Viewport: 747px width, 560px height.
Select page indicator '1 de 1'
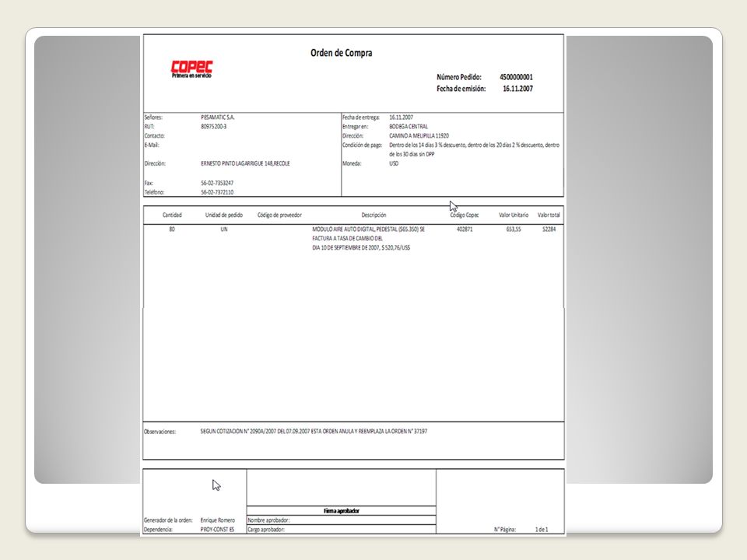(542, 529)
